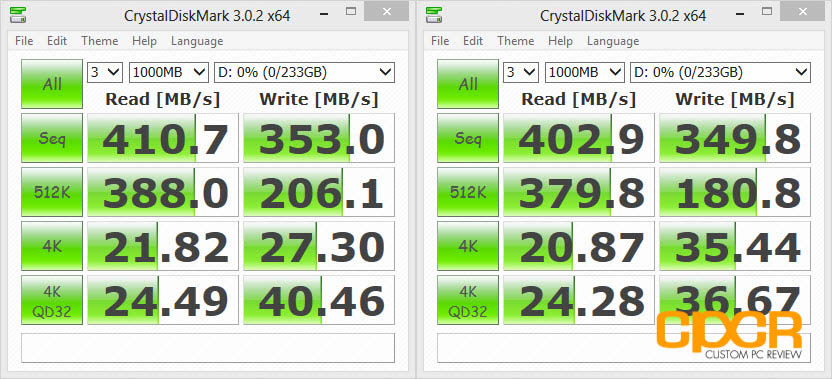
Task: Click Seq write result 353.0
Action: 319,138
